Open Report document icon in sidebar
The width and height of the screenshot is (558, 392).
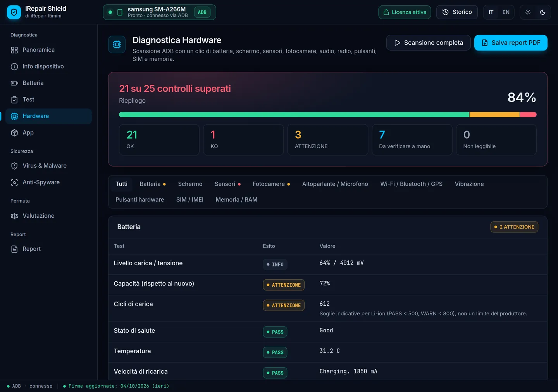click(14, 249)
